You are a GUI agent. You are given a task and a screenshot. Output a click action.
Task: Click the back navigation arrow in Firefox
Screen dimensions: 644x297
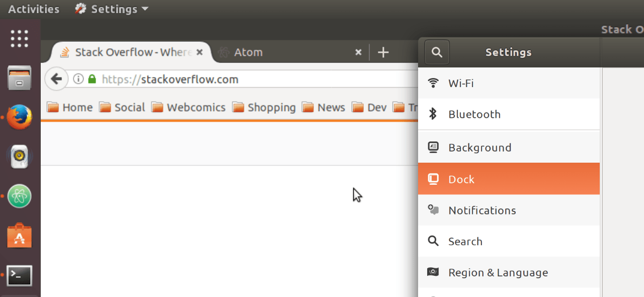(x=56, y=79)
